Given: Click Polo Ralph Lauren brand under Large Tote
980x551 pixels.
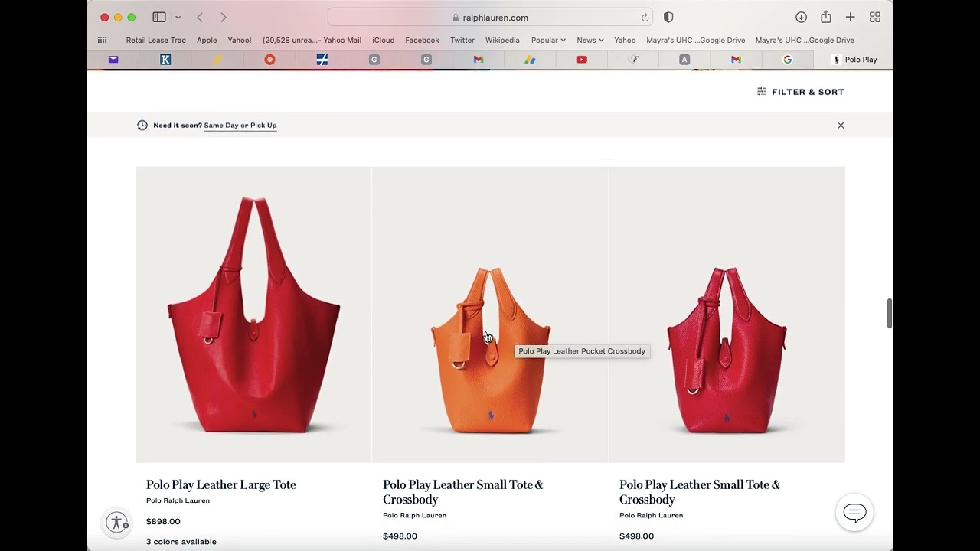Looking at the screenshot, I should tap(178, 500).
